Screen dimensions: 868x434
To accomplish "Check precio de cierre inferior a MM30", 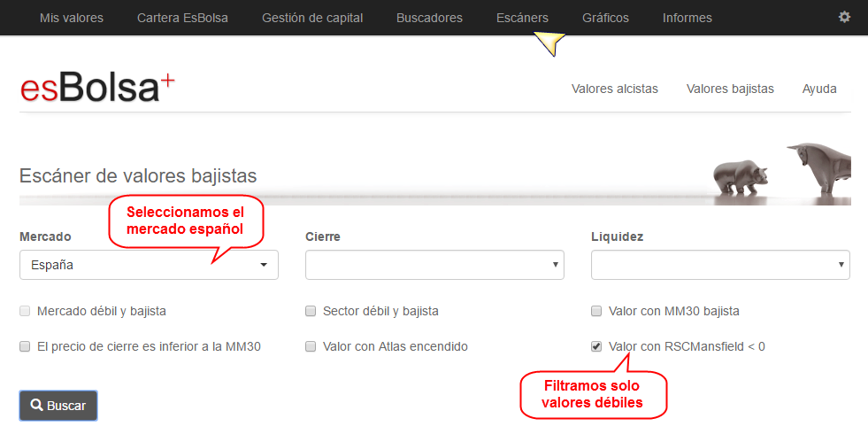I will tap(25, 347).
